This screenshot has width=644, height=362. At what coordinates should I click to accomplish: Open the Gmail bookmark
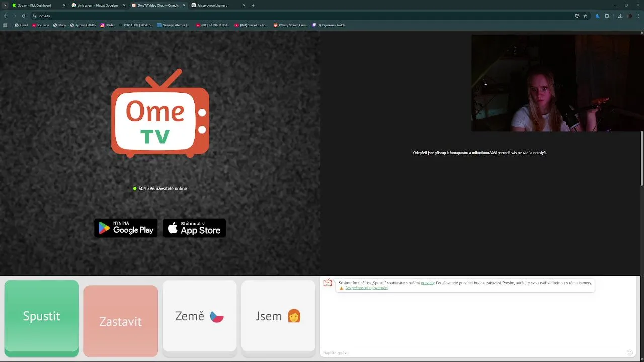point(21,25)
